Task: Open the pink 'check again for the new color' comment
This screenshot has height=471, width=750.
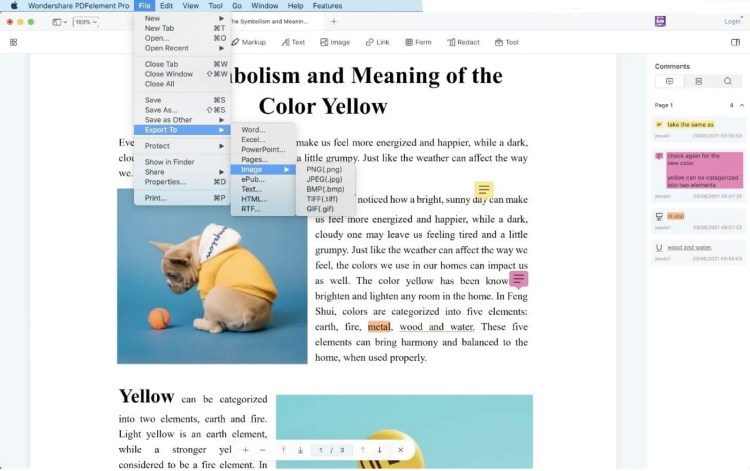Action: (698, 175)
